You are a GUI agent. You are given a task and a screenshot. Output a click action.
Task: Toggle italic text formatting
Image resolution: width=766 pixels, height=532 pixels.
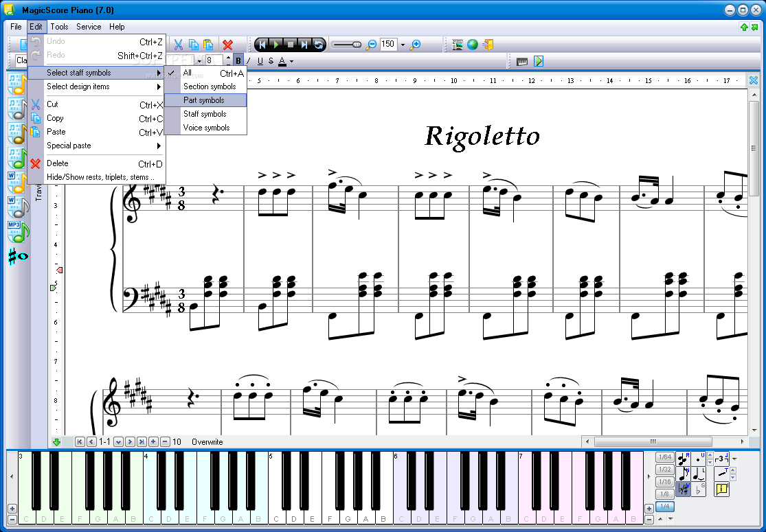[249, 61]
